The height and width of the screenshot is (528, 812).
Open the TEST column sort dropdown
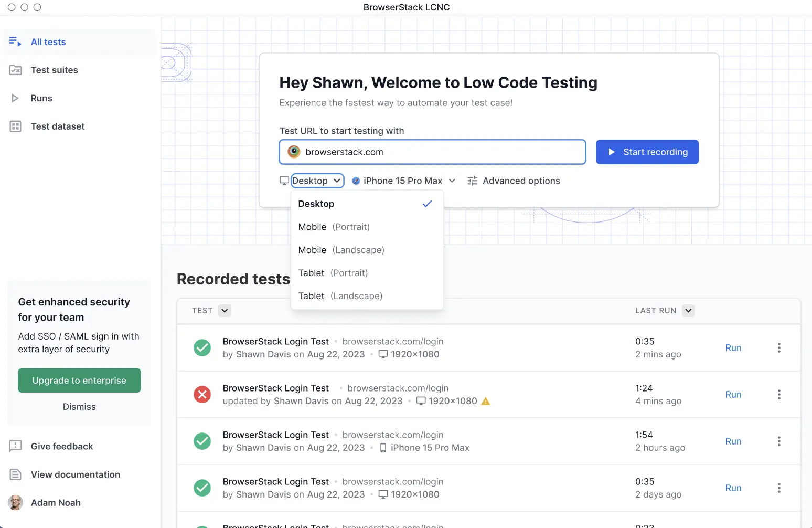225,311
